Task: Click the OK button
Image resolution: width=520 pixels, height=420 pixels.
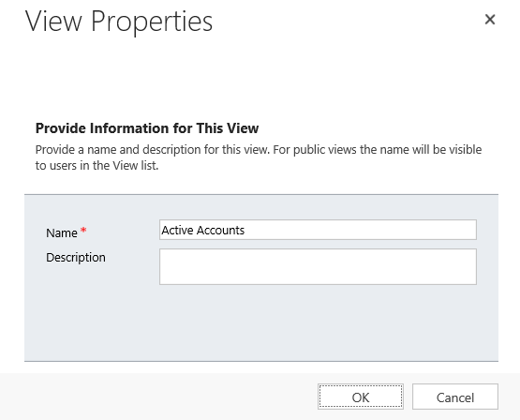Action: [x=361, y=397]
